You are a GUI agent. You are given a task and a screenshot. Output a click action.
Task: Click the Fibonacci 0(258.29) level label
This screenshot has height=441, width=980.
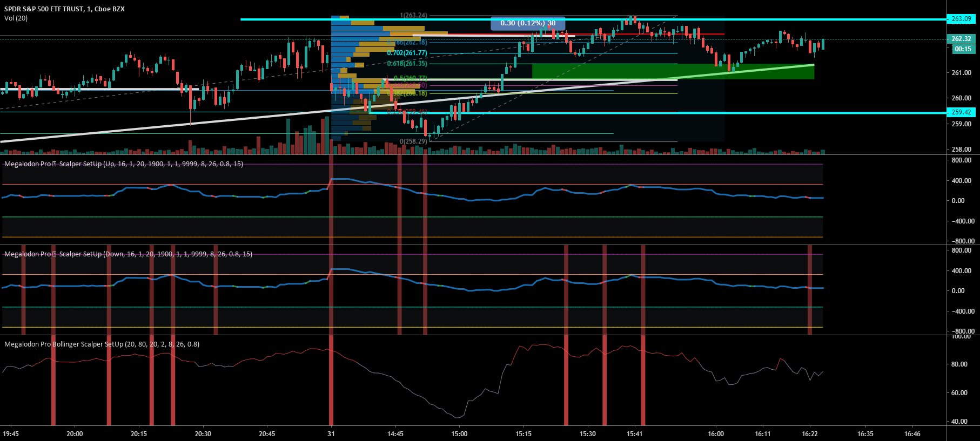point(413,141)
